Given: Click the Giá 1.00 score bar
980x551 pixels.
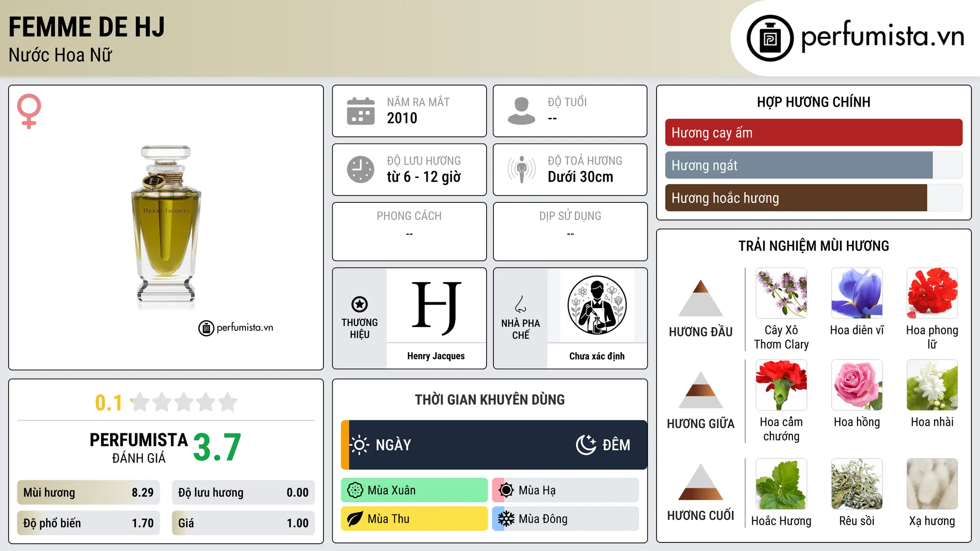Looking at the screenshot, I should click(x=243, y=523).
